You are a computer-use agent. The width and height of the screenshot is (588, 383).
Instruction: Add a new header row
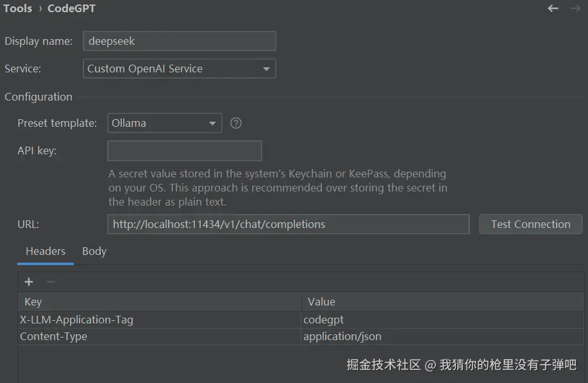(29, 282)
